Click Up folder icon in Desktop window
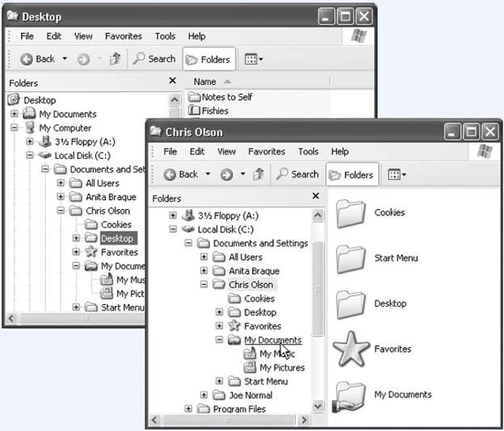504x431 pixels. click(115, 59)
